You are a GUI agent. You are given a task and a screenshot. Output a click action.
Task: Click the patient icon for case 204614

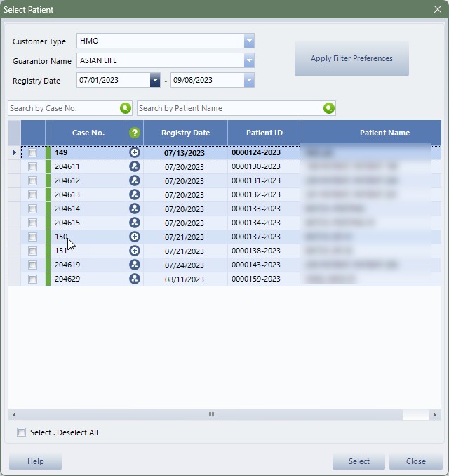click(x=135, y=209)
